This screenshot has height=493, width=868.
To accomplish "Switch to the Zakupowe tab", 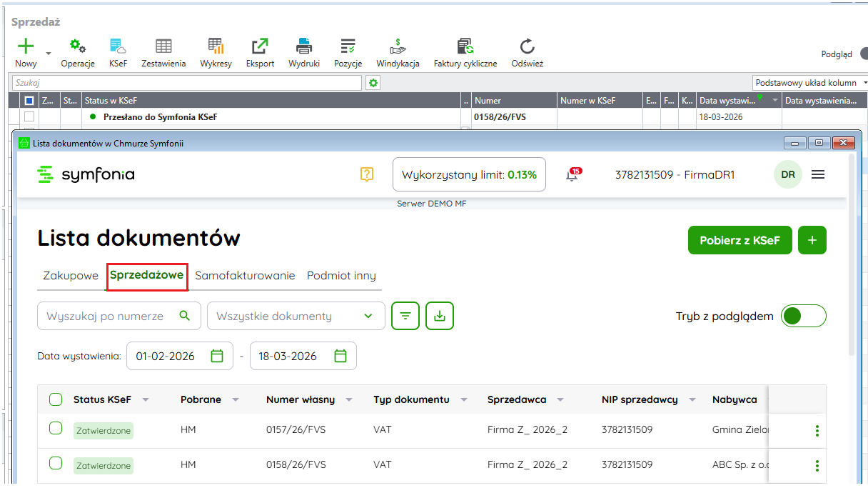I will 70,276.
